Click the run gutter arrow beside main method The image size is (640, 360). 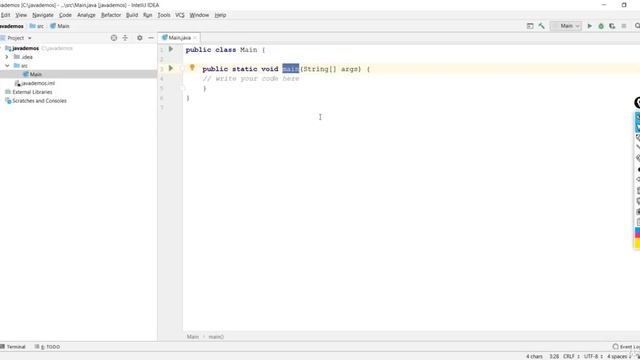click(x=171, y=69)
